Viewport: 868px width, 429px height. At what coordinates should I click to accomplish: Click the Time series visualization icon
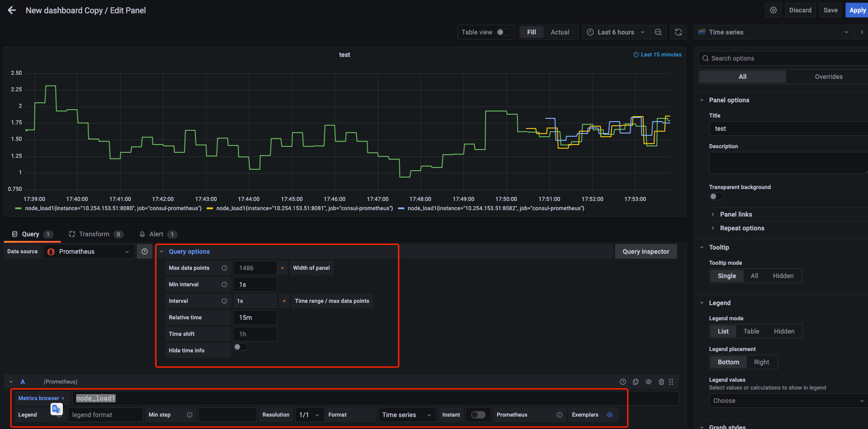coord(702,32)
